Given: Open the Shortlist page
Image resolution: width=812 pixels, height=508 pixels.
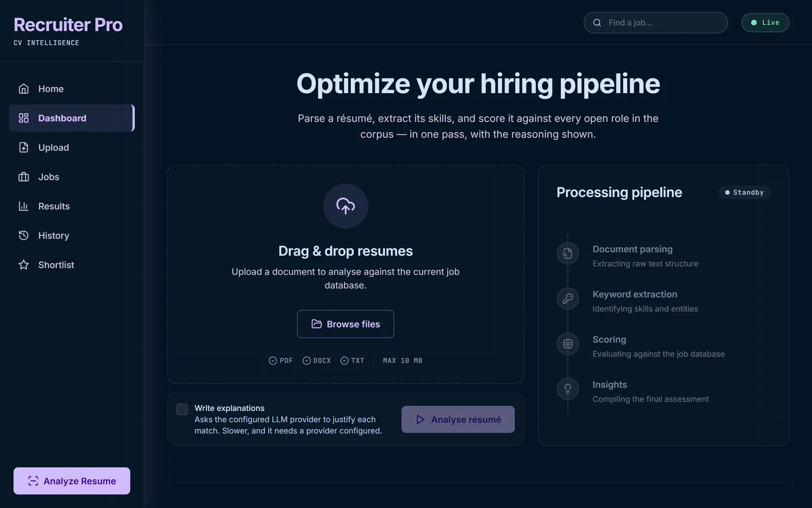Looking at the screenshot, I should 72,265.
